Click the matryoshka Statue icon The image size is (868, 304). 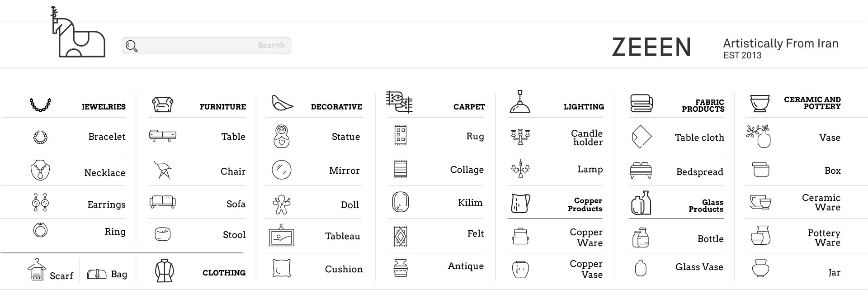[x=281, y=136]
